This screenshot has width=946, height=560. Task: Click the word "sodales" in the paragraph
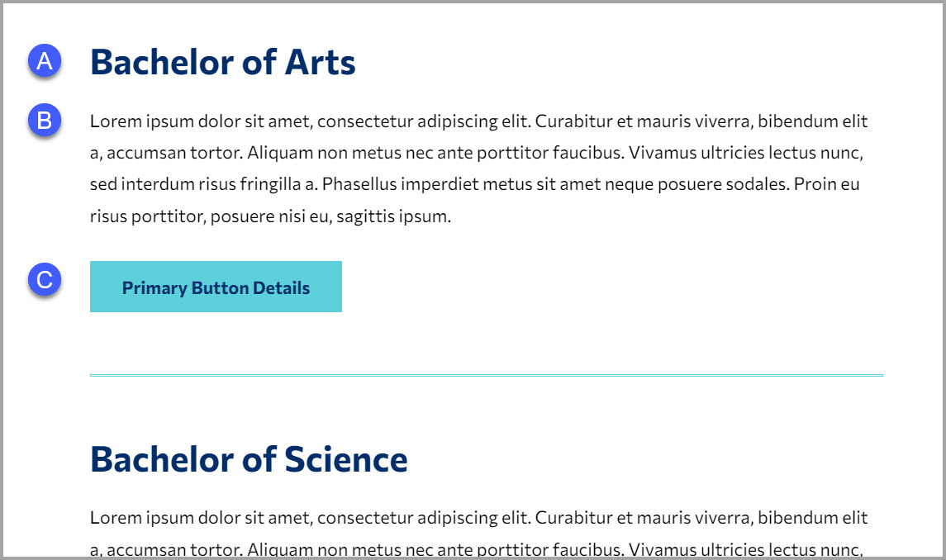(758, 185)
